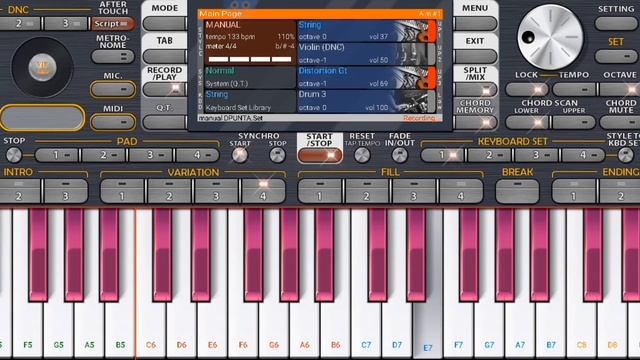640x360 pixels.
Task: Select KEYBOARD SET 2
Action: (490, 155)
